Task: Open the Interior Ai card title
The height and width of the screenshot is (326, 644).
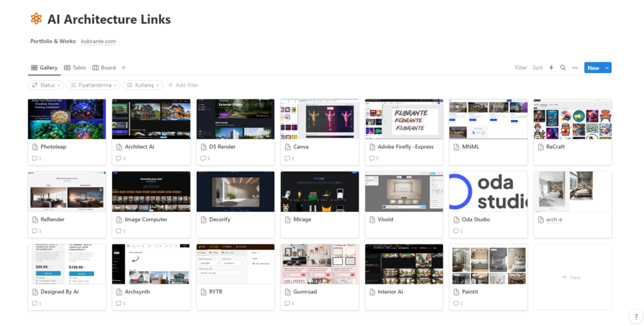Action: click(390, 292)
